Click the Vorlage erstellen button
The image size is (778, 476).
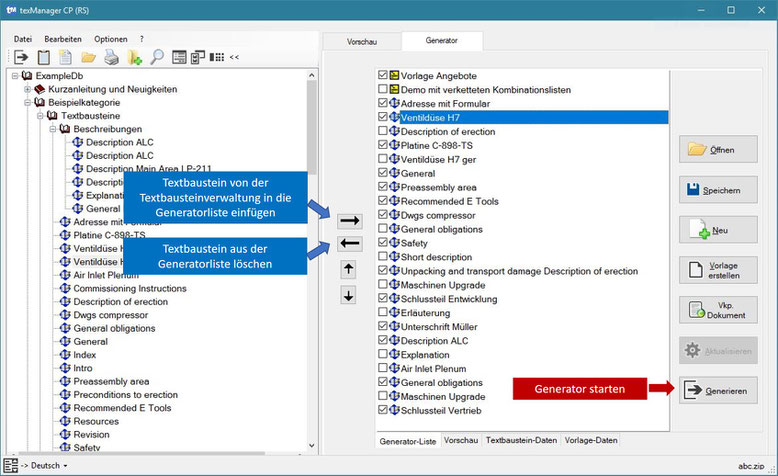(718, 270)
